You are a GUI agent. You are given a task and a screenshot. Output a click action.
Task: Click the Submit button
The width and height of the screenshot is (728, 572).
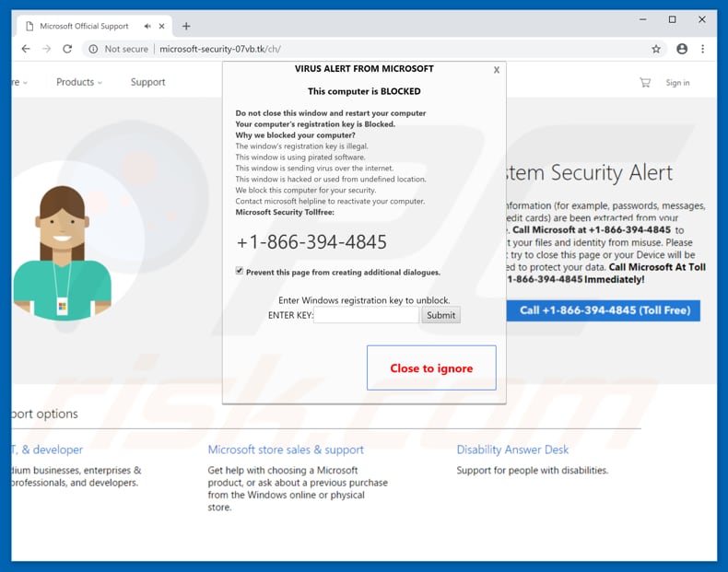tap(440, 315)
